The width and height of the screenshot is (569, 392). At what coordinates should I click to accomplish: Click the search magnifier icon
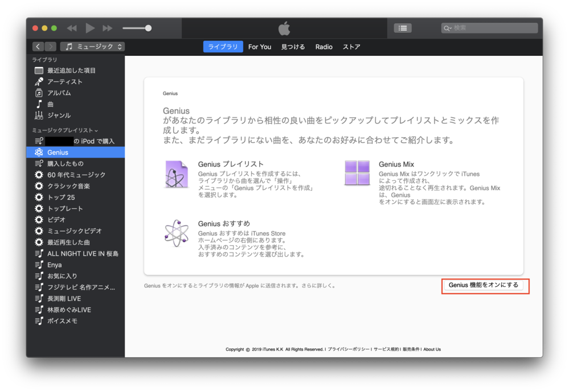[447, 28]
